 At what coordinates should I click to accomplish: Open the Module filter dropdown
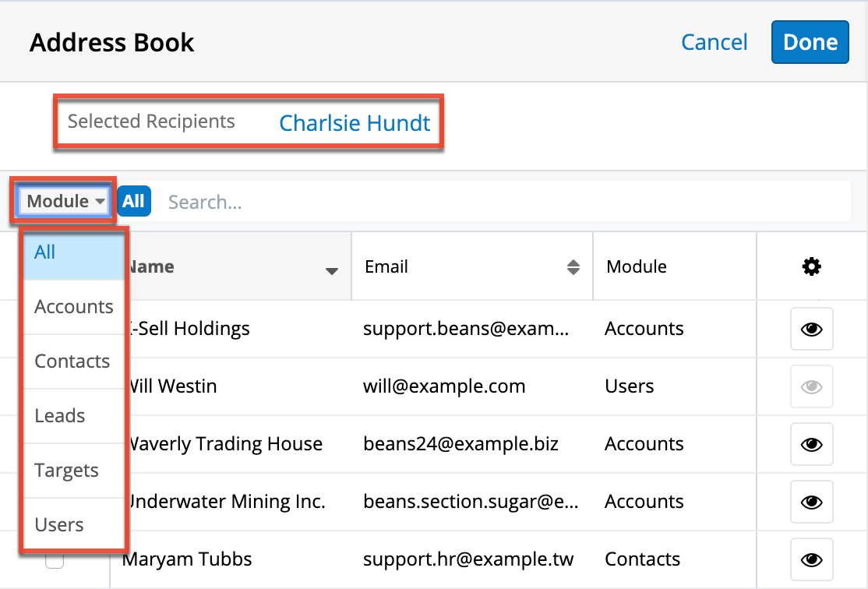62,201
